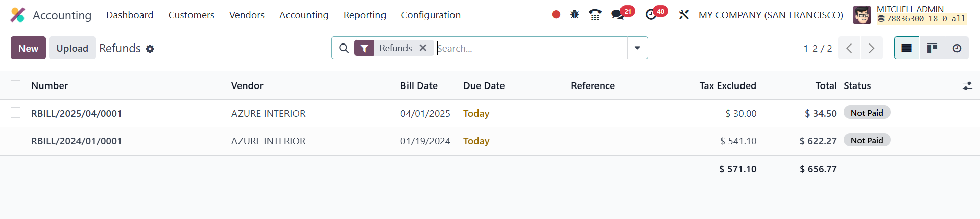Expand the search options dropdown arrow
Viewport: 980px width, 219px height.
637,48
